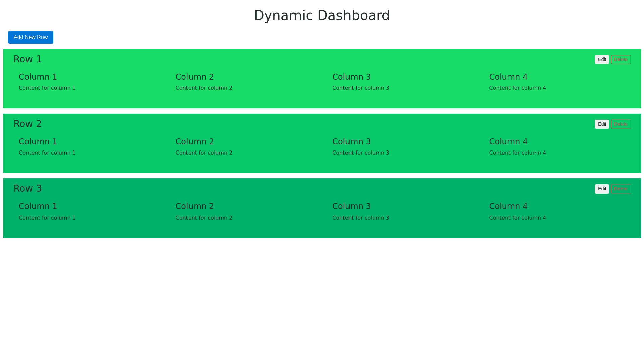Select Column 2 heading in Row 2
This screenshot has width=644, height=362.
[x=195, y=142]
